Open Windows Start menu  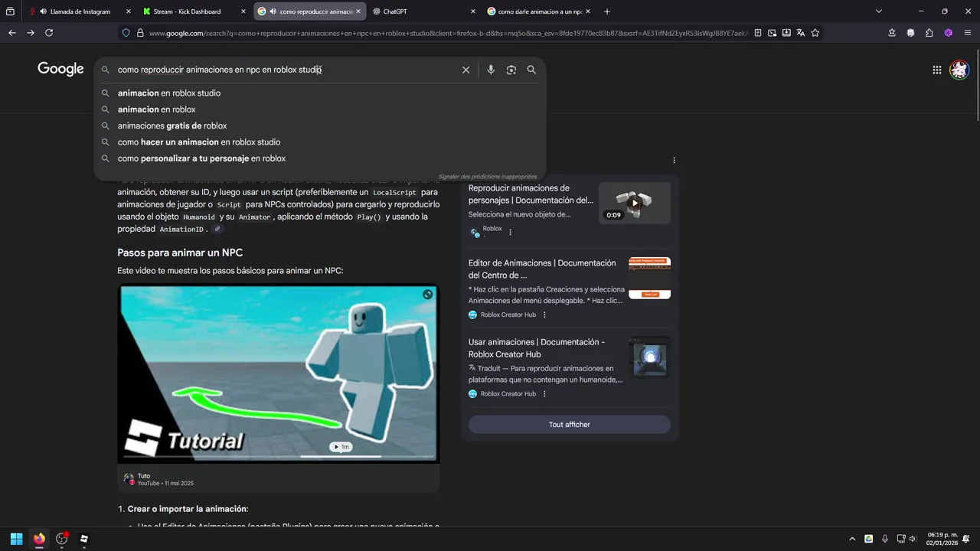click(16, 539)
